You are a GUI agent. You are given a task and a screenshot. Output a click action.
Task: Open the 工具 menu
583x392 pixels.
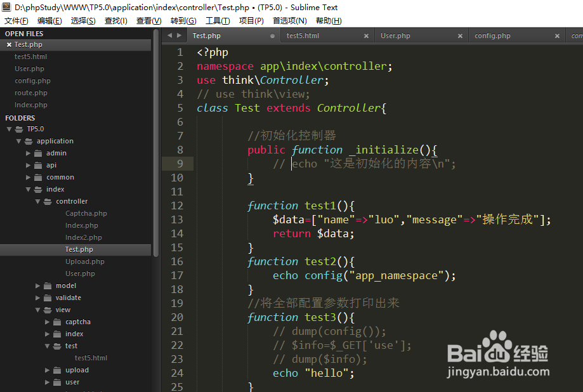point(218,20)
